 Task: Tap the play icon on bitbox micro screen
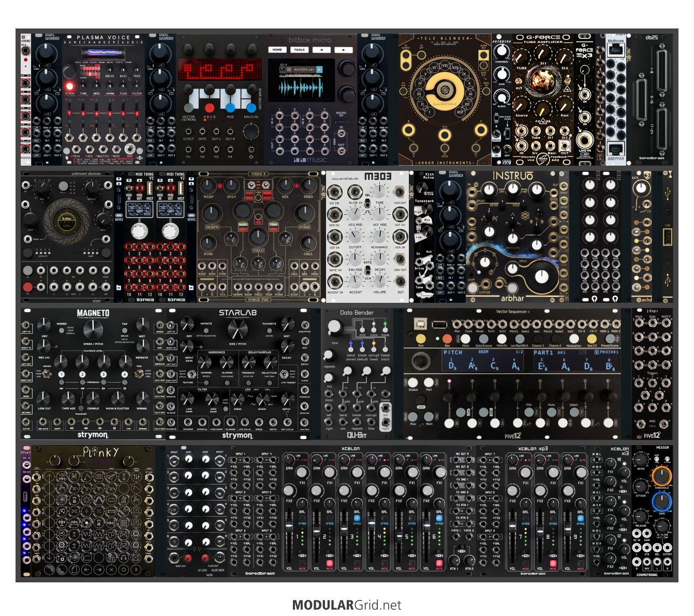click(x=319, y=69)
